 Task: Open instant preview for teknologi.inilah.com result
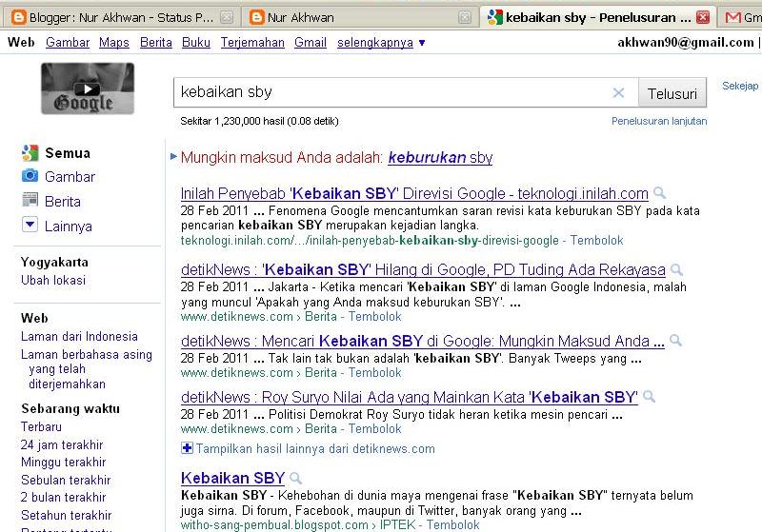coord(659,193)
